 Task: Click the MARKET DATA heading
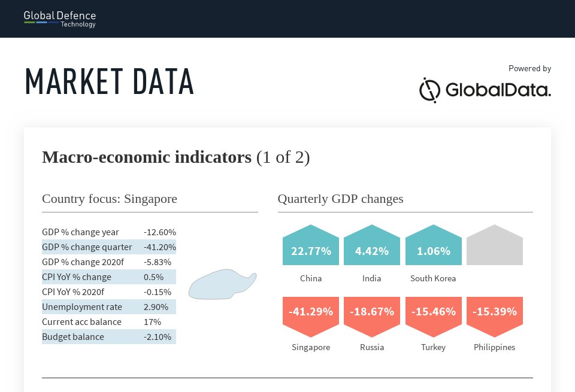pyautogui.click(x=109, y=81)
